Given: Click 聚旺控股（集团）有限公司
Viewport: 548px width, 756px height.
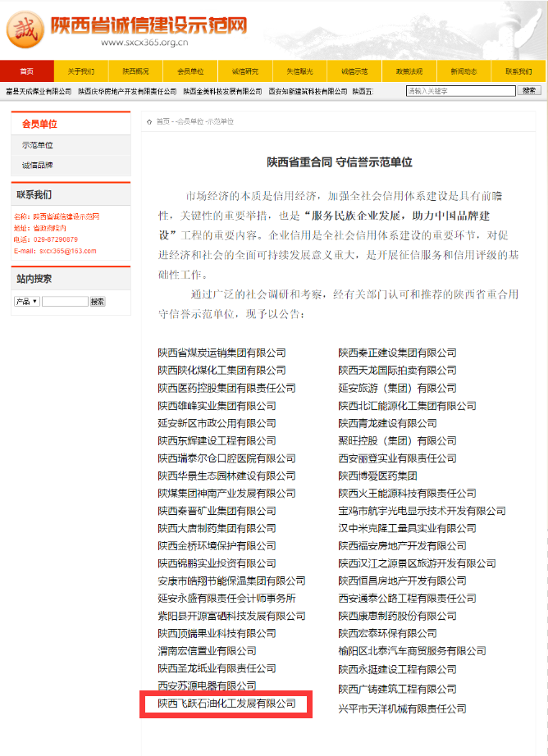Looking at the screenshot, I should click(398, 440).
